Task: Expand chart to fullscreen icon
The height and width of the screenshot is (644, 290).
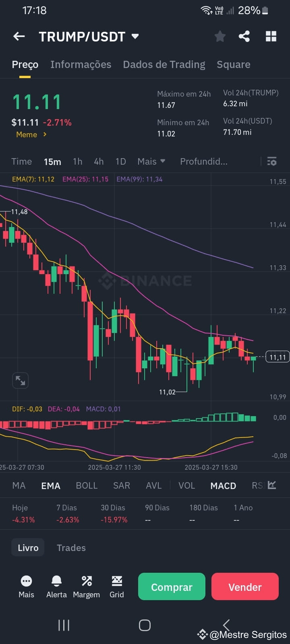Action: 20,380
